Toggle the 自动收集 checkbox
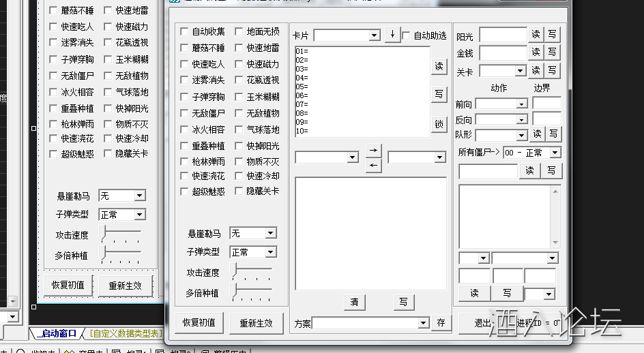Viewport: 644px width, 353px height. [185, 31]
